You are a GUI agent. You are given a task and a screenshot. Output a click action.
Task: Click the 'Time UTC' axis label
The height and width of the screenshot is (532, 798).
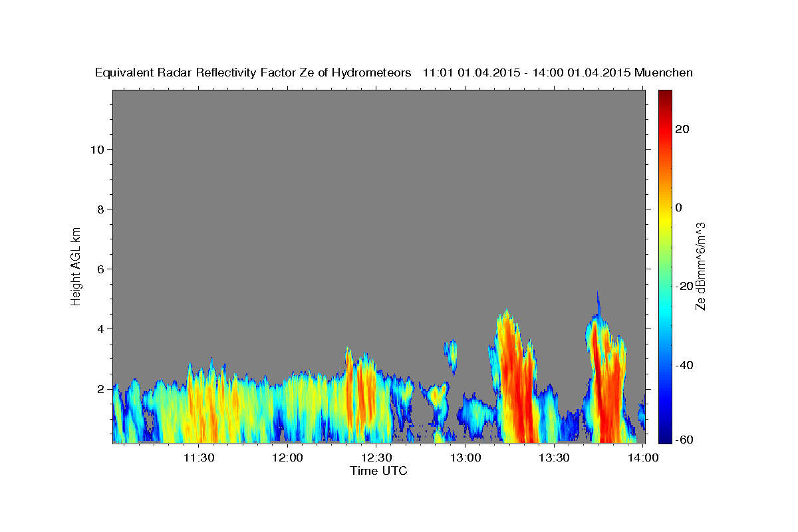point(378,471)
